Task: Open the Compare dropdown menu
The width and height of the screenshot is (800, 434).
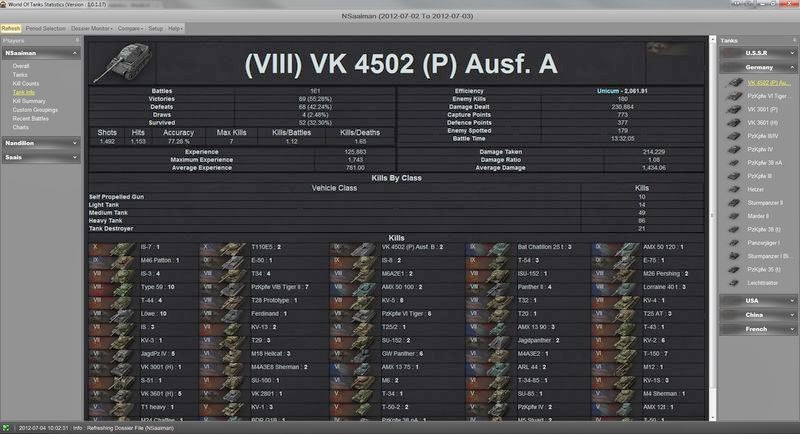Action: tap(130, 29)
